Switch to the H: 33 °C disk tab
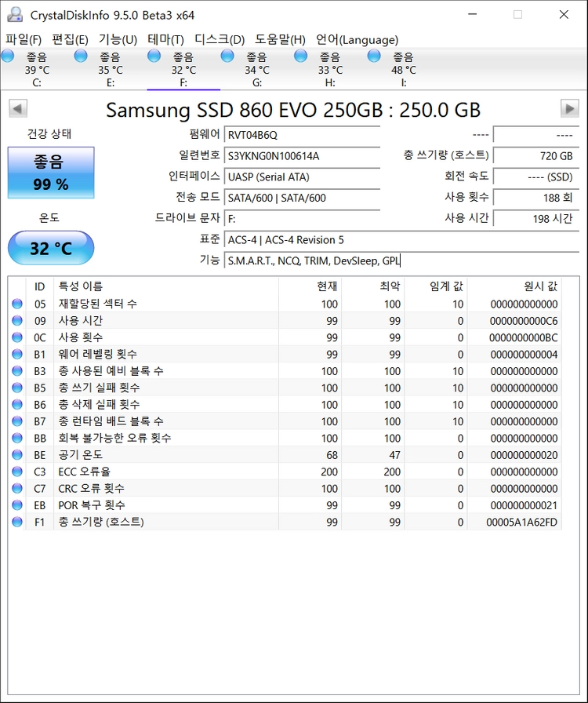The height and width of the screenshot is (703, 588). 330,70
